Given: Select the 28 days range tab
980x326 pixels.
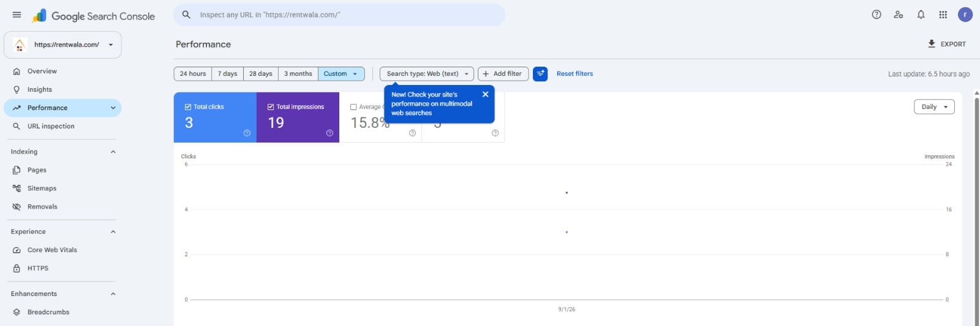Looking at the screenshot, I should tap(261, 74).
